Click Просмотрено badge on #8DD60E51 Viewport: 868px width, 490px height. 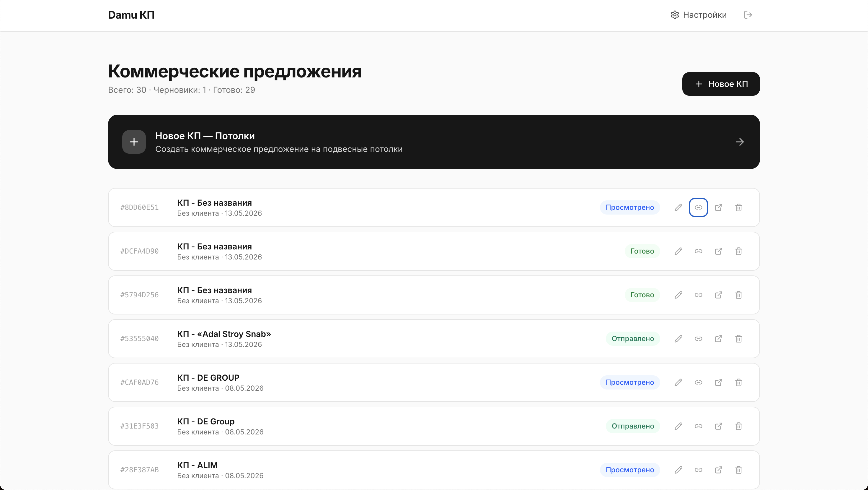[629, 207]
